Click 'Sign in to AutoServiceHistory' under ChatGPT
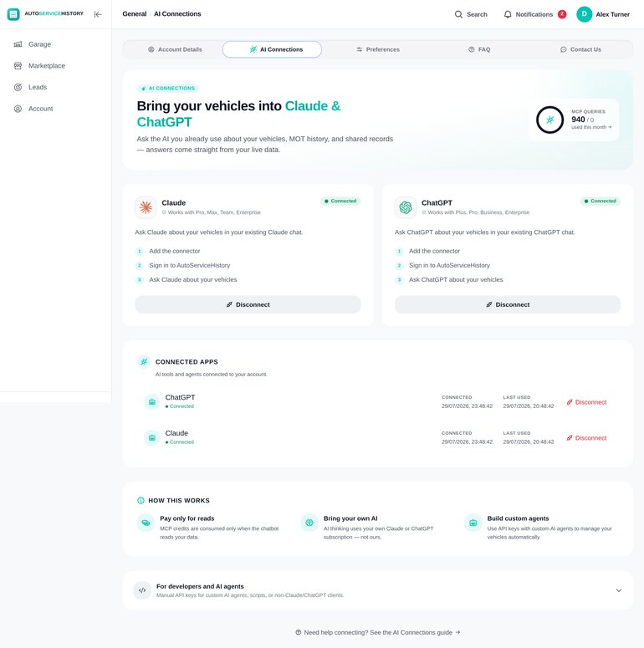The image size is (644, 648). 449,265
